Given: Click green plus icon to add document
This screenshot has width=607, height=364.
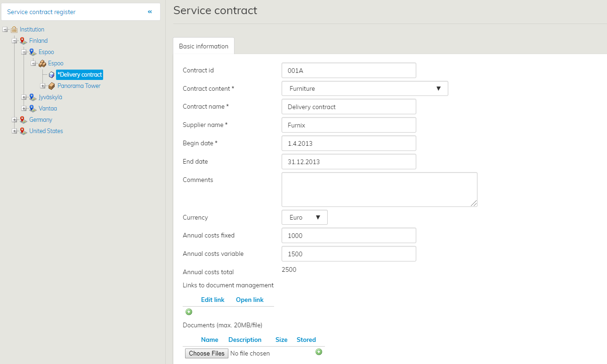Looking at the screenshot, I should pos(319,352).
